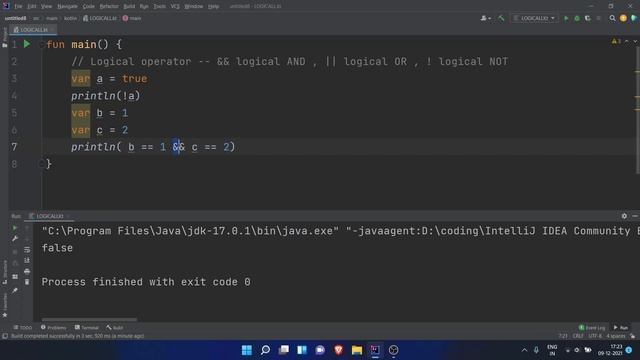Hide the Run tool window with minus icon
The height and width of the screenshot is (360, 640).
pos(635,216)
